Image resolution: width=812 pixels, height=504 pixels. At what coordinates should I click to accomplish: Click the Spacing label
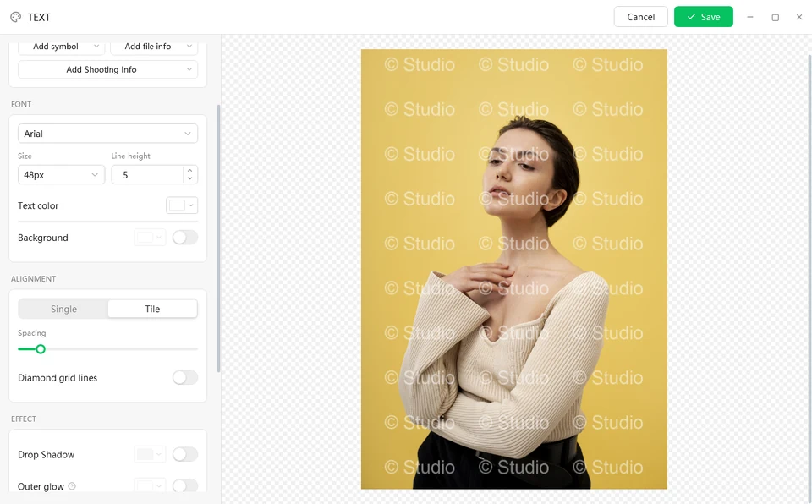31,333
